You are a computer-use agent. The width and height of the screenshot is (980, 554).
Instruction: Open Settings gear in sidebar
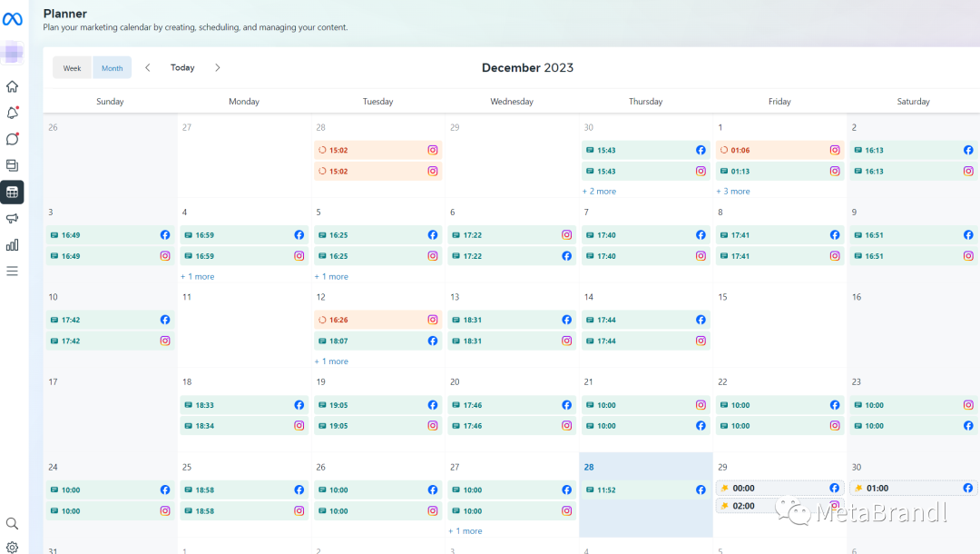(x=12, y=547)
